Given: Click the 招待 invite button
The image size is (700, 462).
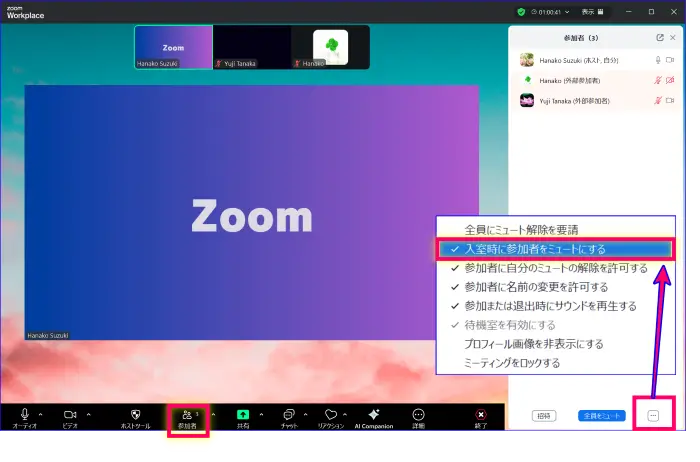Looking at the screenshot, I should [544, 415].
